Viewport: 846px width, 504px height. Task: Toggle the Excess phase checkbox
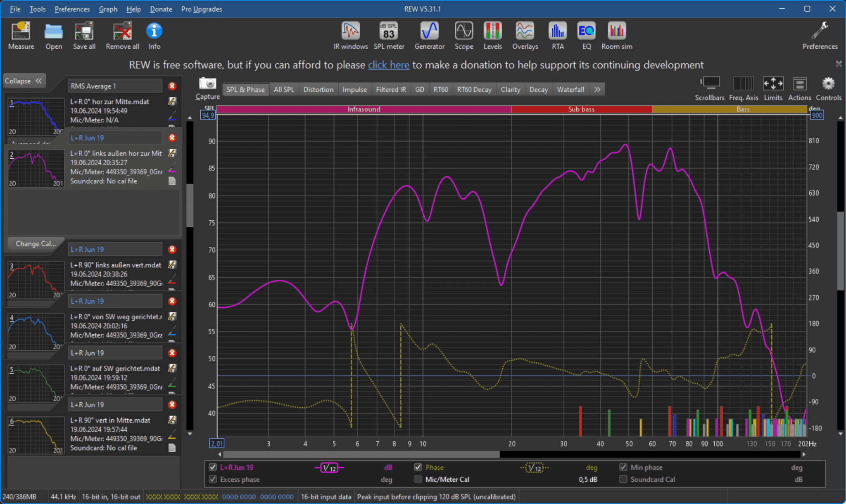click(x=213, y=479)
